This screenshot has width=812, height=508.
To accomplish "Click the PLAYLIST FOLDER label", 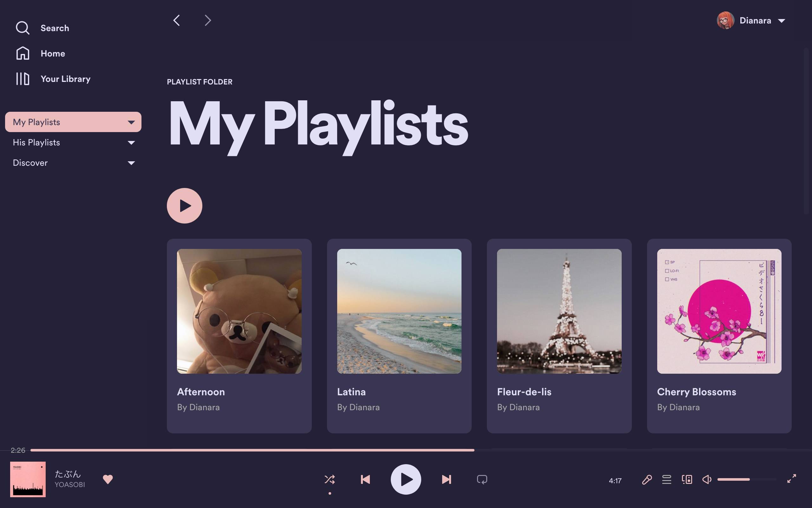I will (200, 82).
